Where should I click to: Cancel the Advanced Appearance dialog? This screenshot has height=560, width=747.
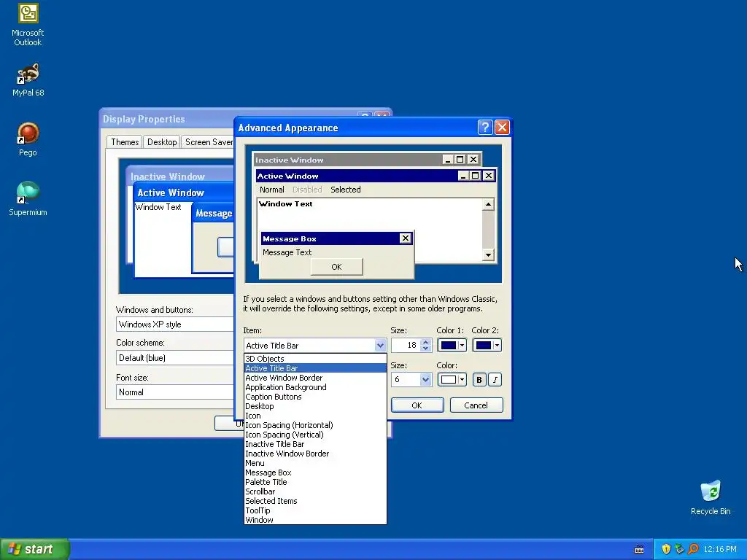476,405
